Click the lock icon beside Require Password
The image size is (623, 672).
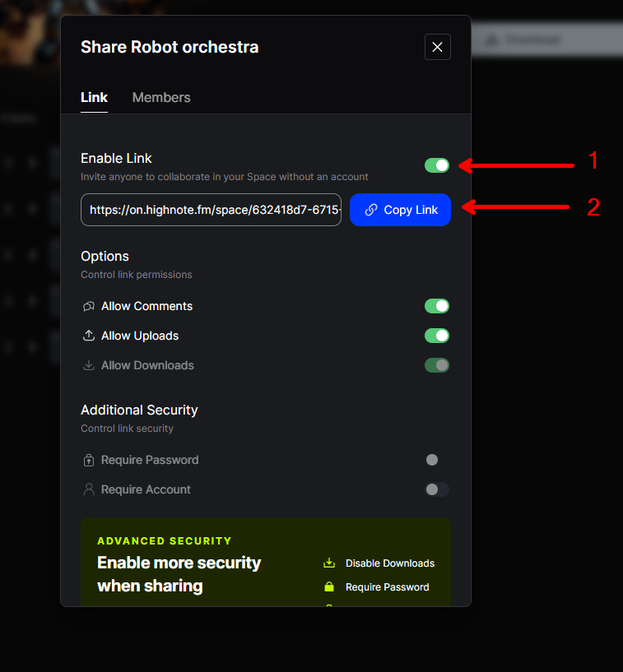pos(89,461)
